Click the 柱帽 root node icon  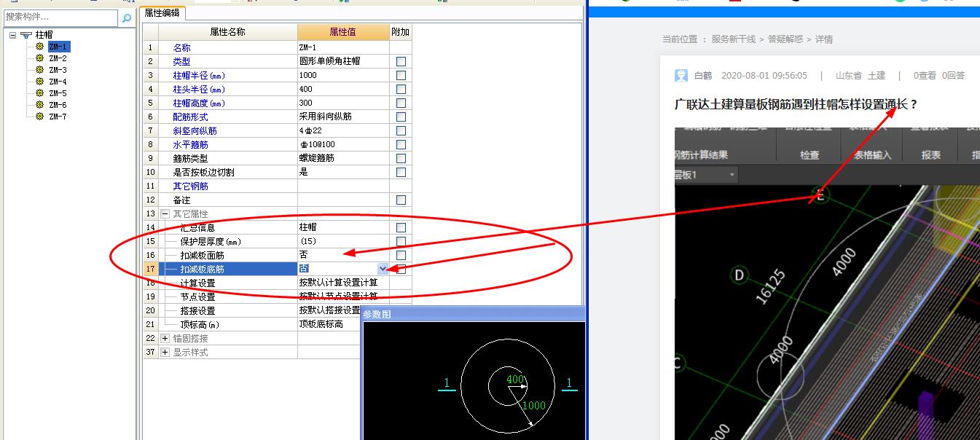[x=26, y=34]
